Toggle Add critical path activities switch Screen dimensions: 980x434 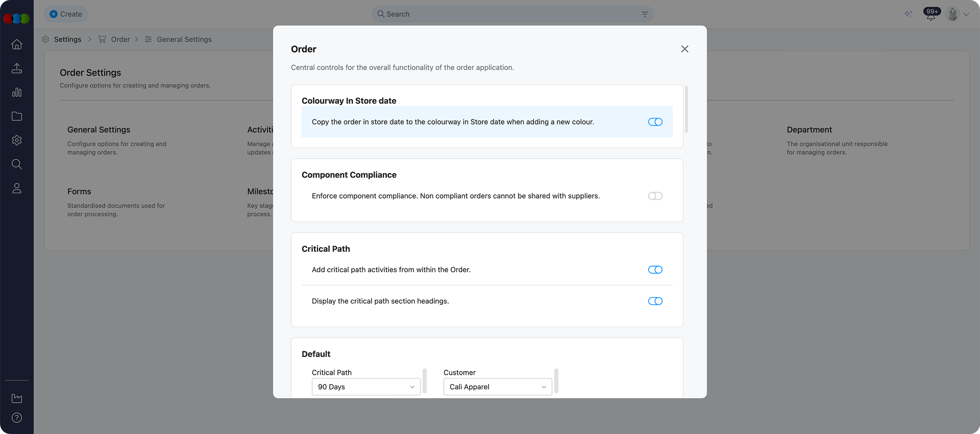[x=655, y=270]
